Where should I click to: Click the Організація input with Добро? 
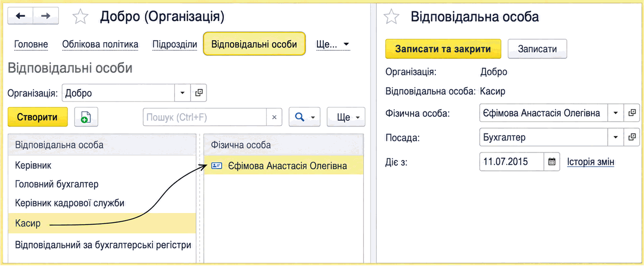(119, 93)
